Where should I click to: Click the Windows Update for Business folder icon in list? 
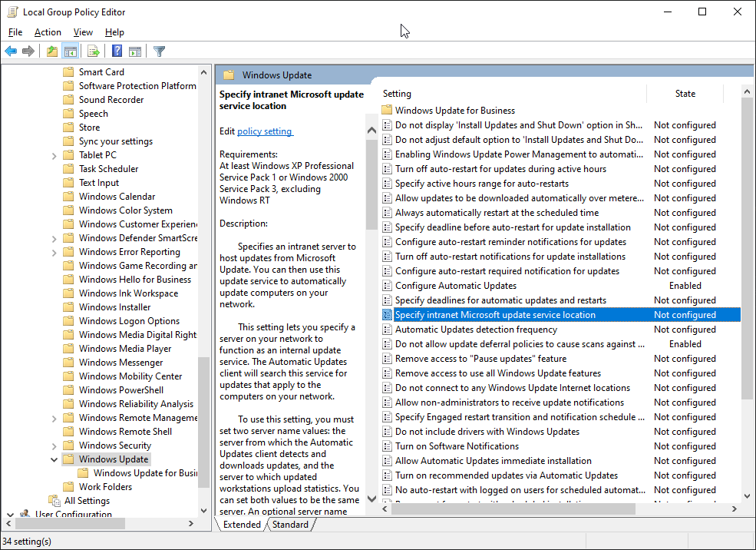click(x=387, y=111)
